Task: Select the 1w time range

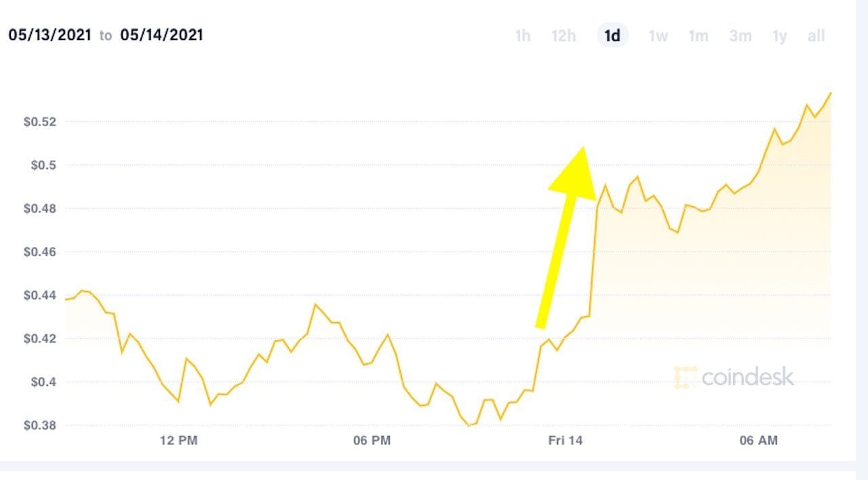Action: (x=658, y=36)
